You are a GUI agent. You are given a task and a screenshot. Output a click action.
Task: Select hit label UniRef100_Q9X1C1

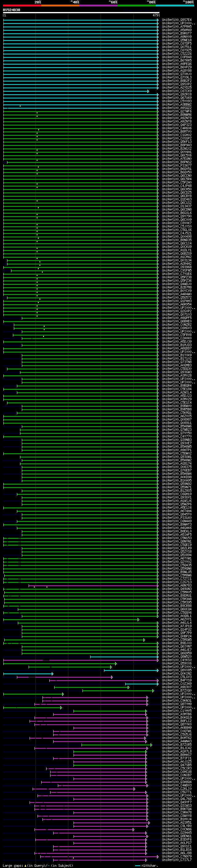[177, 846]
